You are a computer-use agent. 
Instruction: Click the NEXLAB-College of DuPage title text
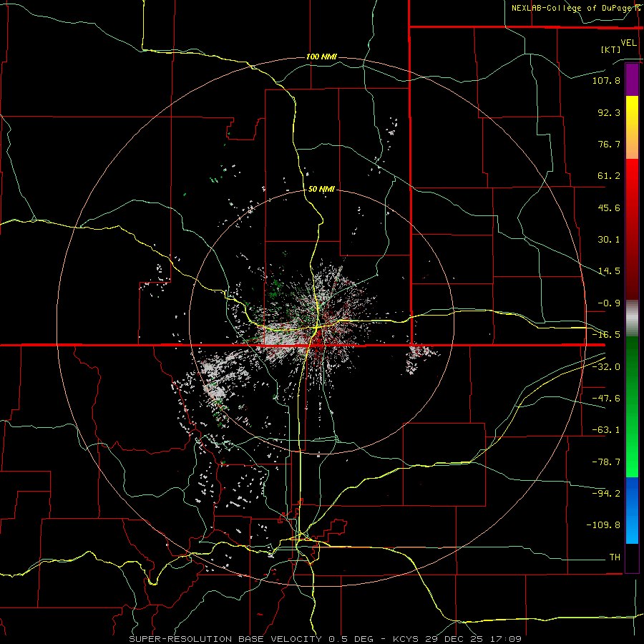pos(574,8)
